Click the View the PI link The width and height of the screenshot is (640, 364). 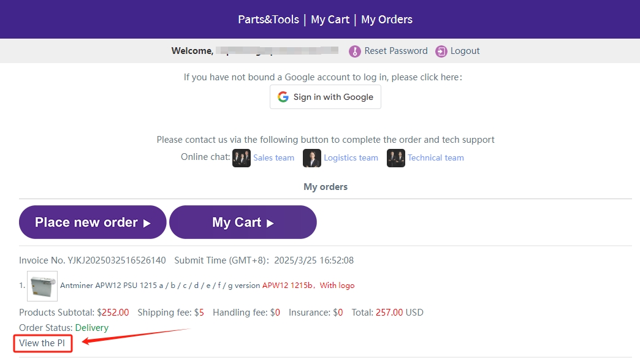coord(42,343)
